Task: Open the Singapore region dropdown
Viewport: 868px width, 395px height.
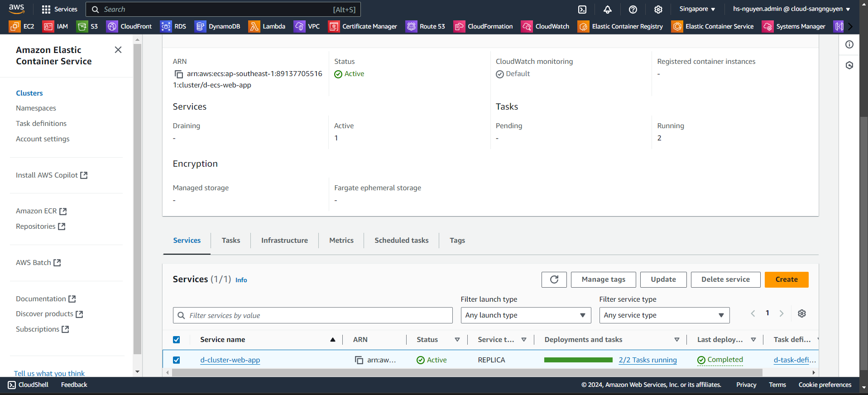Action: (x=697, y=9)
